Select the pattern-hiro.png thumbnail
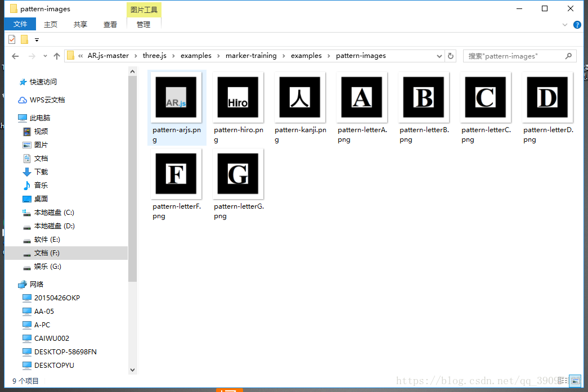This screenshot has width=588, height=392. pos(238,97)
